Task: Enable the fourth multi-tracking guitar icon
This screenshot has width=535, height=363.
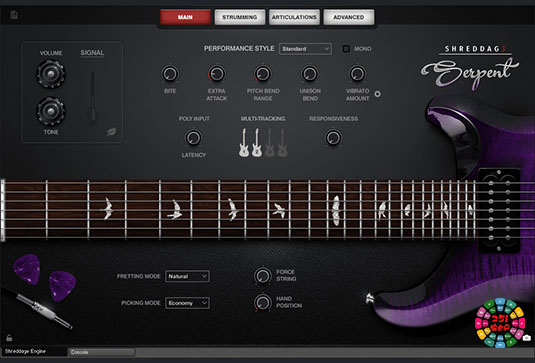Action: 282,143
